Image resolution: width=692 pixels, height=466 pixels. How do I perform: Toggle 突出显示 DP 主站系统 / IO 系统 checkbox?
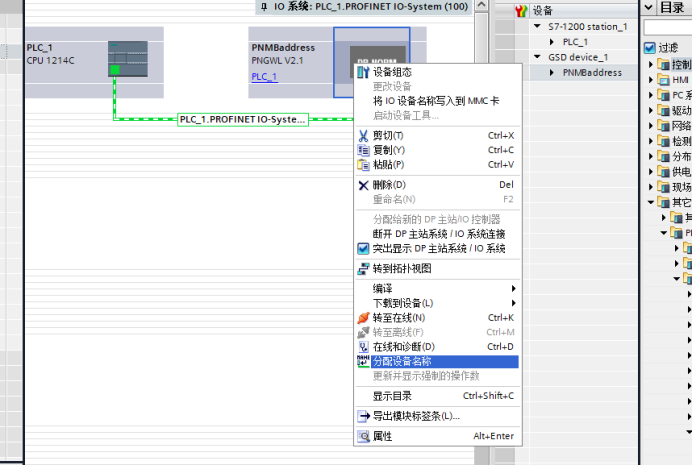363,248
